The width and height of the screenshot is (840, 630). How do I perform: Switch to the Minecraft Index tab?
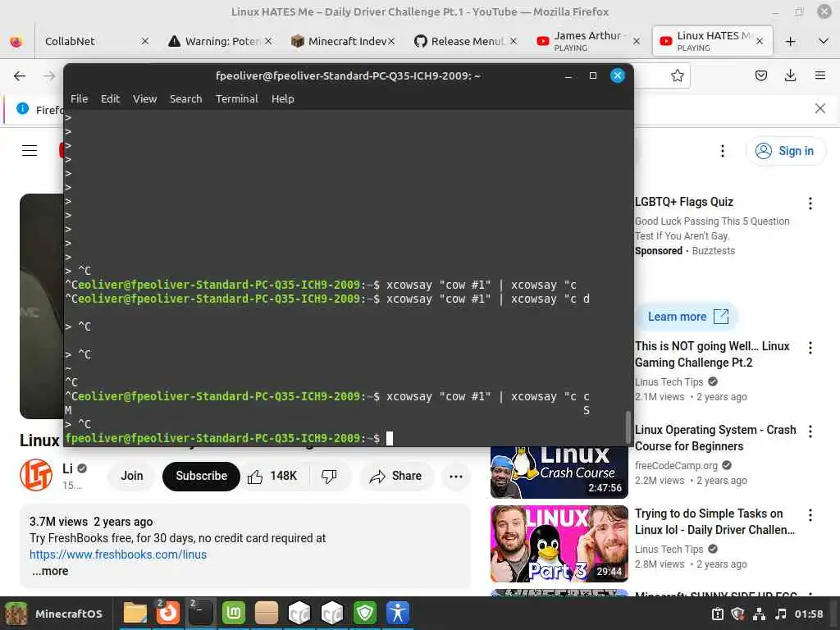point(343,41)
